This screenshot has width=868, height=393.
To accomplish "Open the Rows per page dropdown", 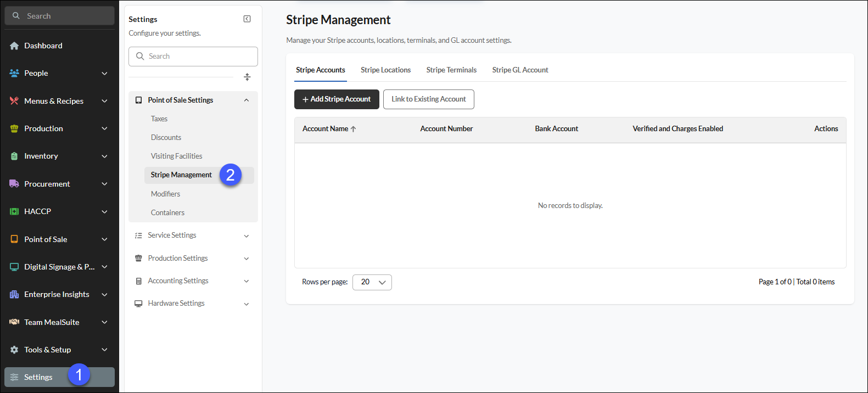I will click(x=372, y=282).
